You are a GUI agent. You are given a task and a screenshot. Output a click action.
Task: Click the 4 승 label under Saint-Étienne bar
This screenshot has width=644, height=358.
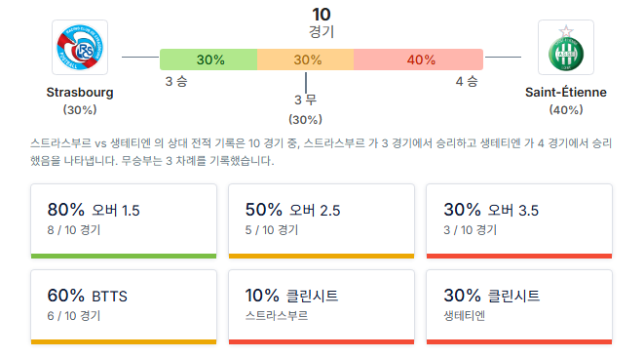[x=467, y=81]
